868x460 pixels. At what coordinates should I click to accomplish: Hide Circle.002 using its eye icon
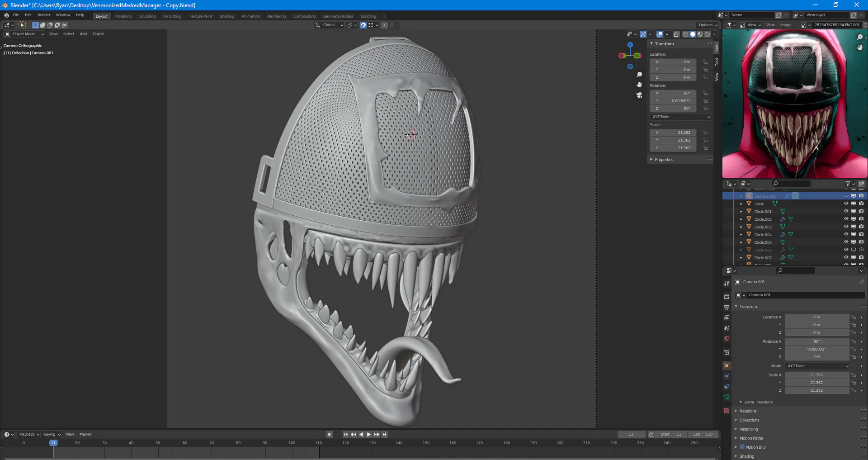point(846,219)
